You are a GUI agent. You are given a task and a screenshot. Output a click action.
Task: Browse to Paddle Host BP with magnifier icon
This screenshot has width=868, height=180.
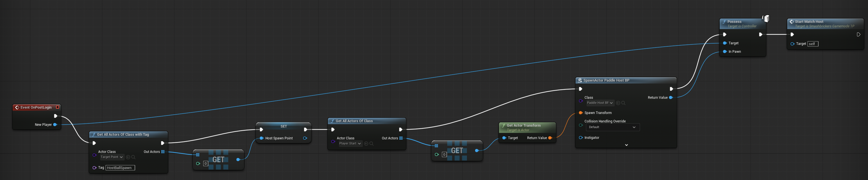pos(623,103)
